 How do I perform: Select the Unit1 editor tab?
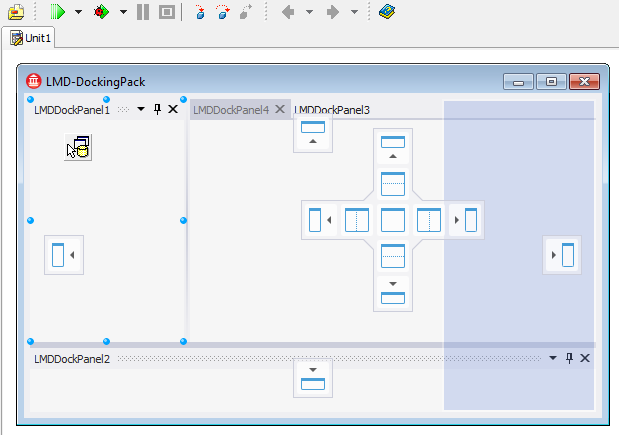pos(29,38)
